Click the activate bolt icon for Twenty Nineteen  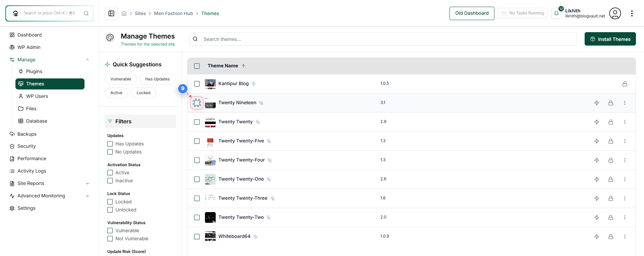pyautogui.click(x=597, y=103)
